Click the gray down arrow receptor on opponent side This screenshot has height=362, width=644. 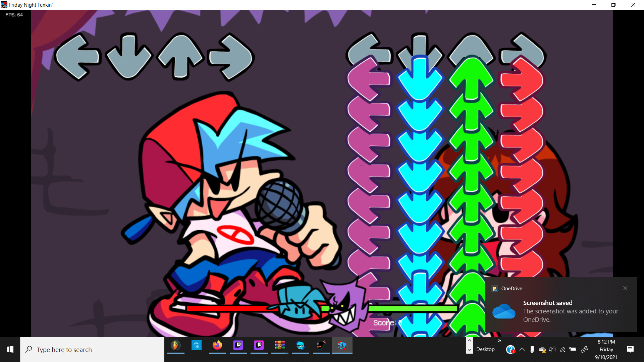point(129,57)
